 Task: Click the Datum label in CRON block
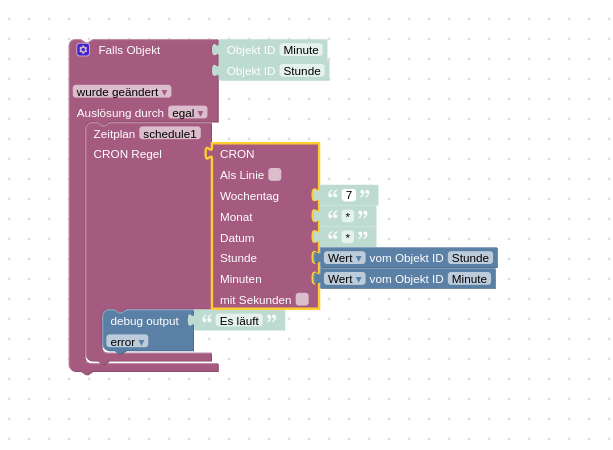click(x=237, y=238)
